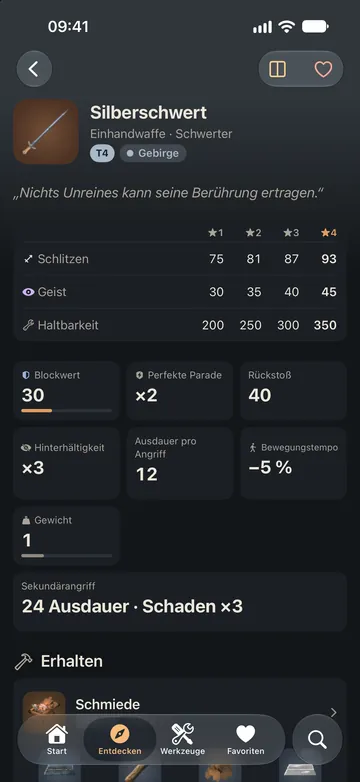The width and height of the screenshot is (360, 782).
Task: Switch to the Werkzeuge tab
Action: click(x=182, y=739)
